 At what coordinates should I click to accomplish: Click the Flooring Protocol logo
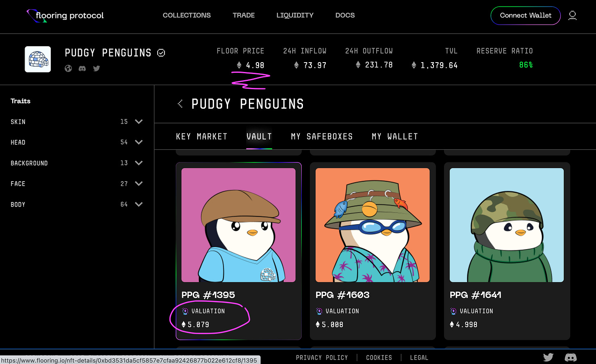point(65,16)
